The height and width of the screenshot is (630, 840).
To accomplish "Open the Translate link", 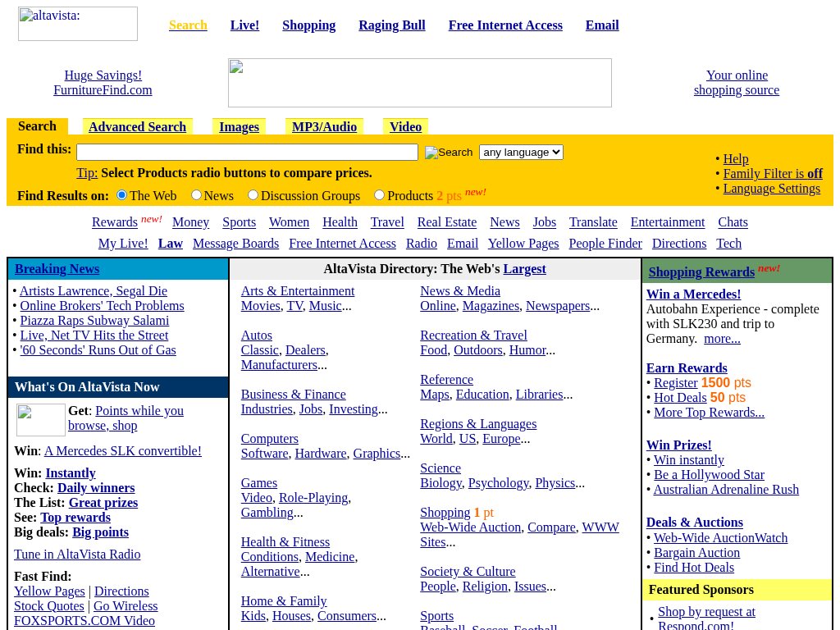I will click(593, 222).
